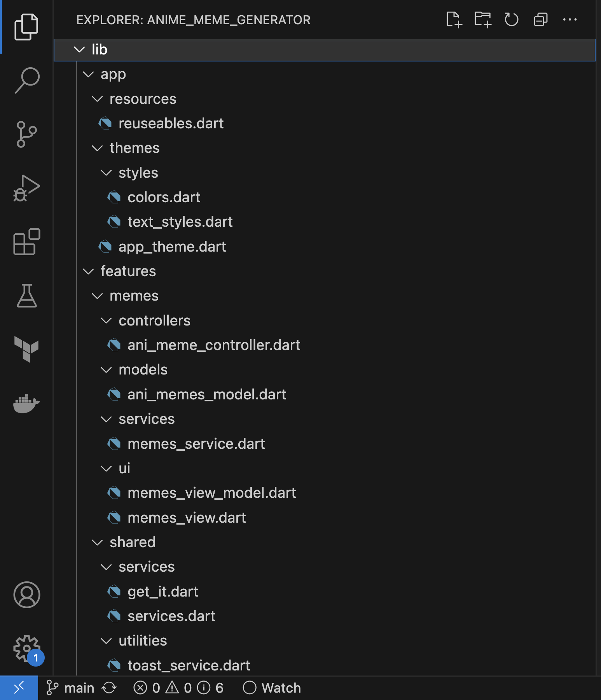Open explorer More Actions menu
The width and height of the screenshot is (601, 700).
[x=570, y=20]
